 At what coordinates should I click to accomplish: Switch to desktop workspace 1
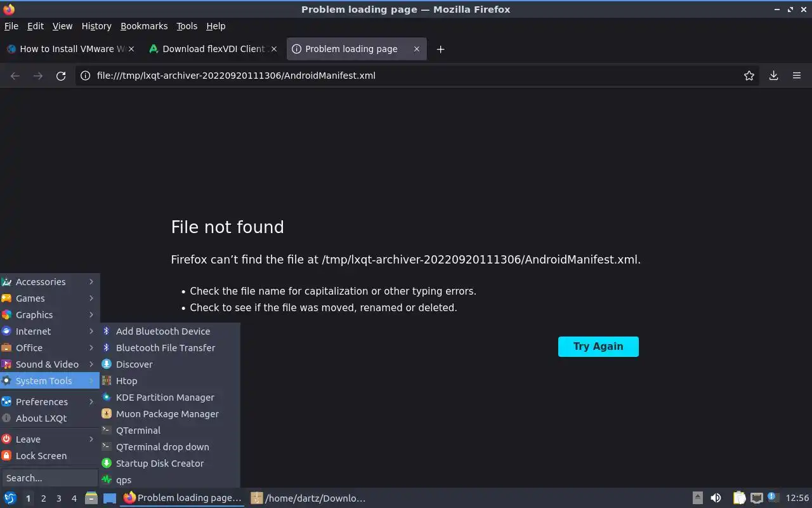point(28,498)
